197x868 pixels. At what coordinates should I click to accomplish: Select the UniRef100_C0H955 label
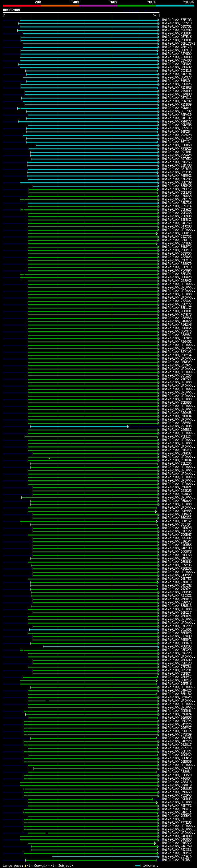177,511
